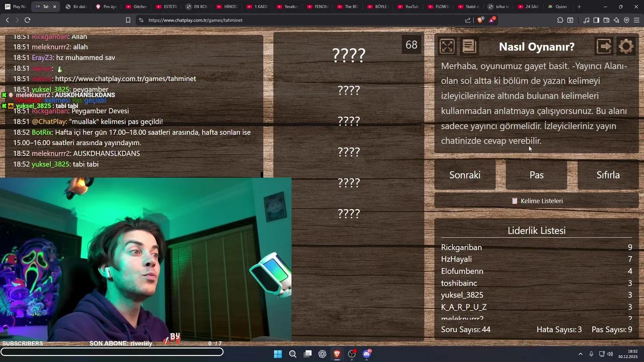Screen dimensions: 644x362
Task: Click the tab search icon in the toolbar
Action: [570, 20]
